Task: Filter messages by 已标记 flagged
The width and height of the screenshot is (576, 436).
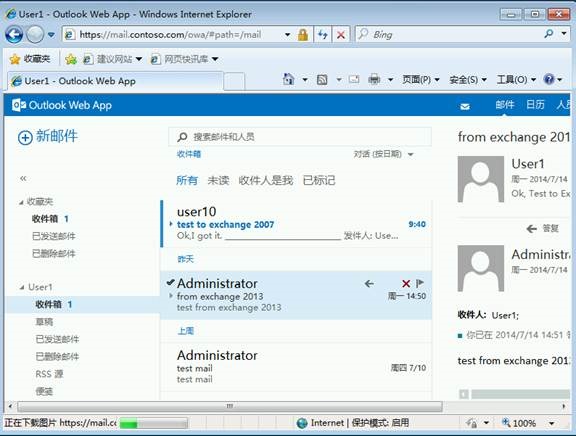Action: 319,180
